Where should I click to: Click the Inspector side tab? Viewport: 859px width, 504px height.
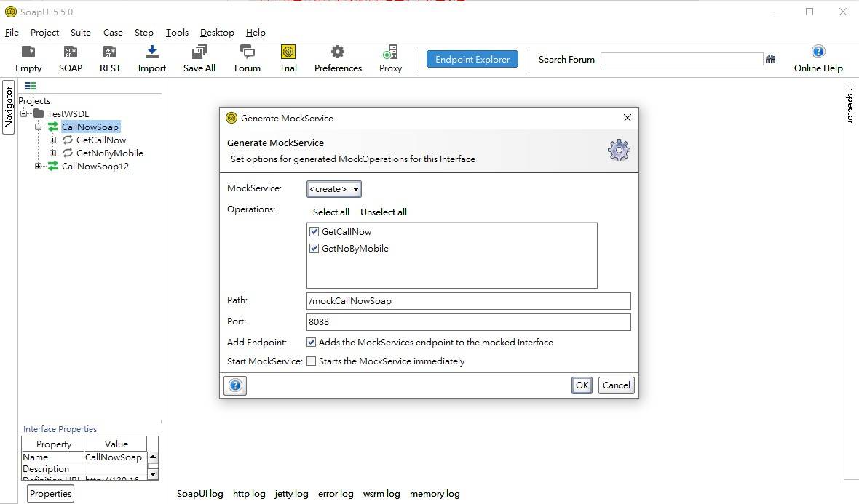coord(851,104)
